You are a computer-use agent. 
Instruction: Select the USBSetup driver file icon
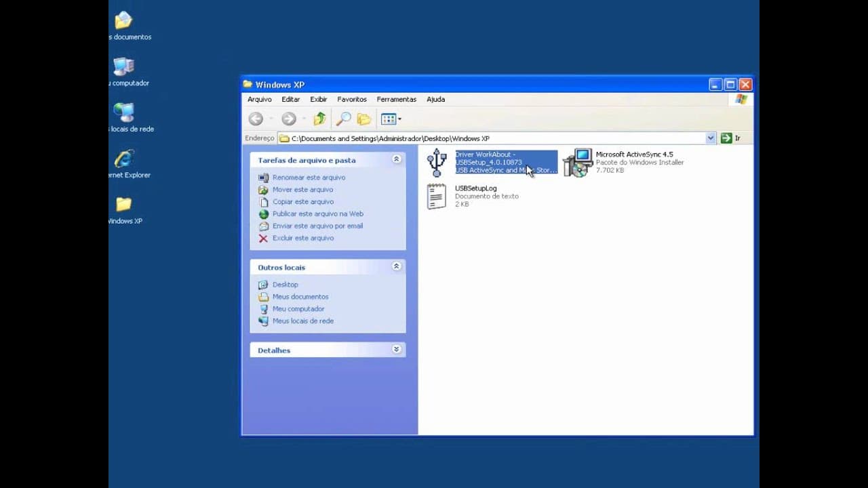point(437,163)
